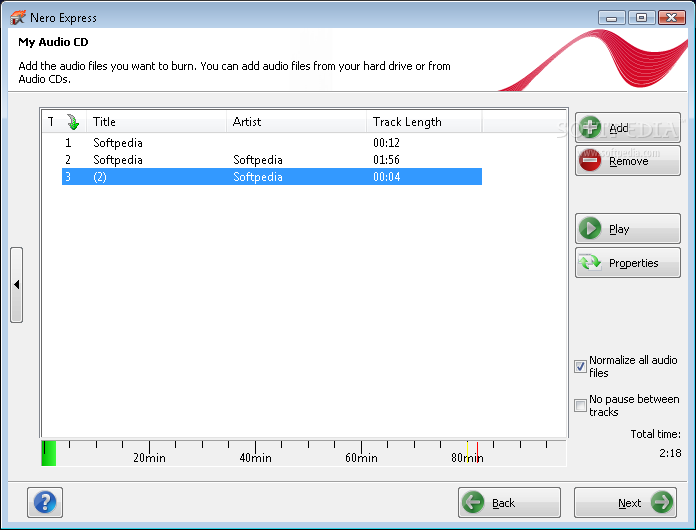Expand the left side panel arrow
Screen dimensions: 696x530
click(16, 285)
